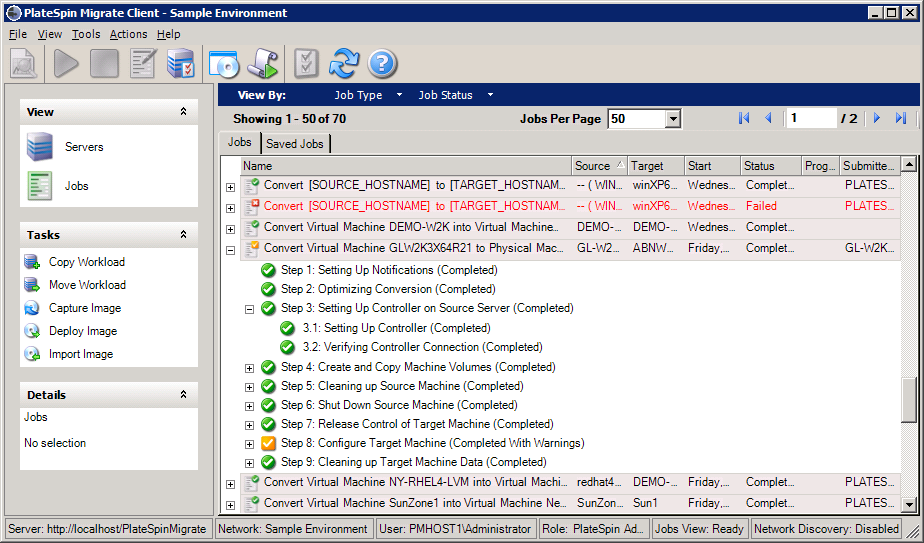Image resolution: width=924 pixels, height=543 pixels.
Task: Click the server checklist toolbar icon
Action: click(x=181, y=64)
